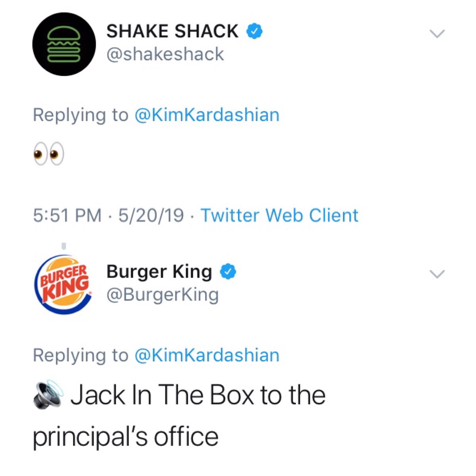Click the 5/20/19 tweet date
This screenshot has width=476, height=476.
tap(151, 215)
